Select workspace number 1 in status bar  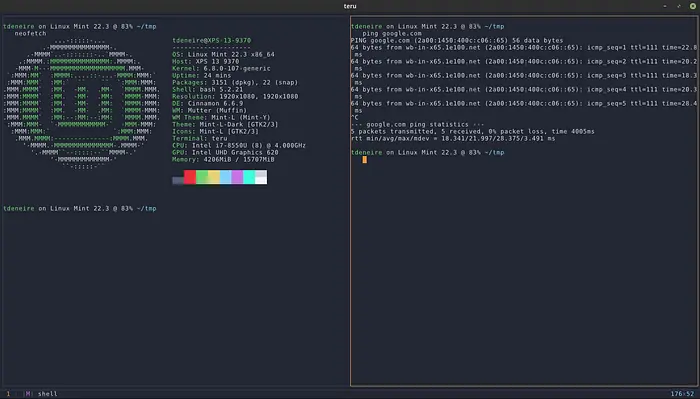click(8, 394)
